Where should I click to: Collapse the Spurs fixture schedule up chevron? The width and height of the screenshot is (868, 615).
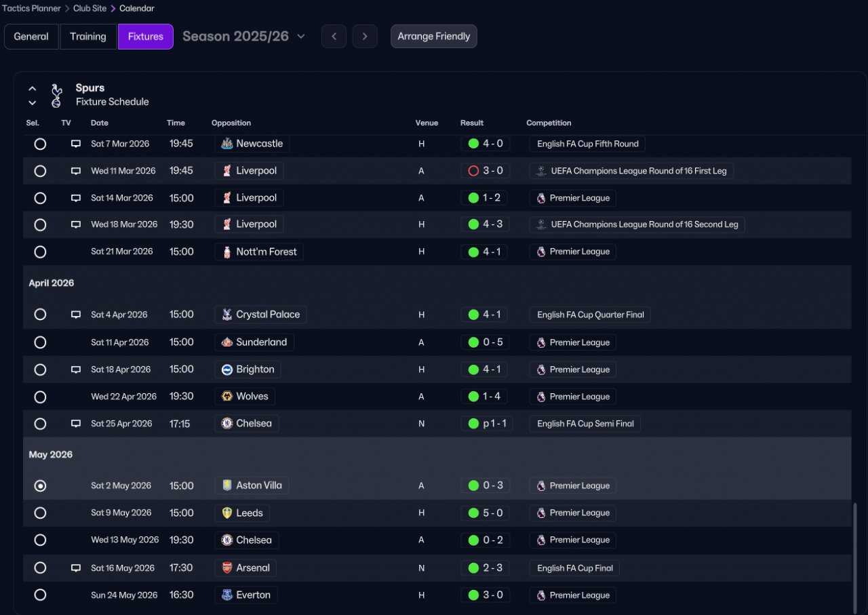click(32, 89)
